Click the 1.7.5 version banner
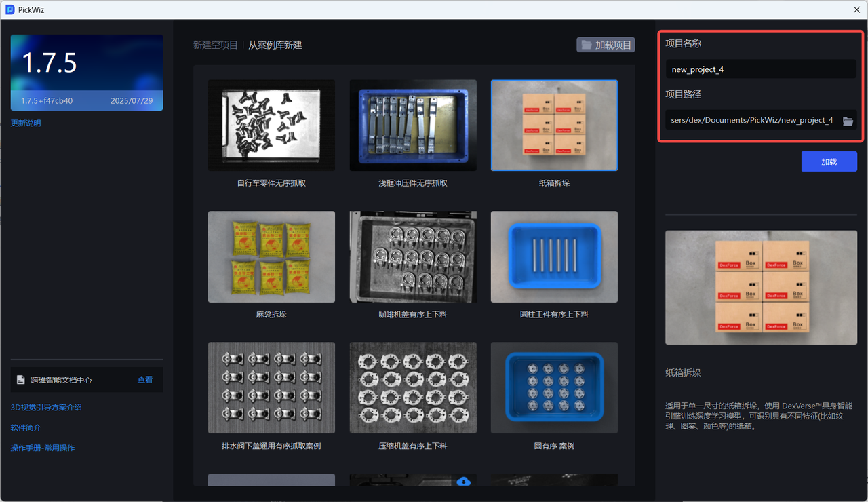 pyautogui.click(x=87, y=72)
